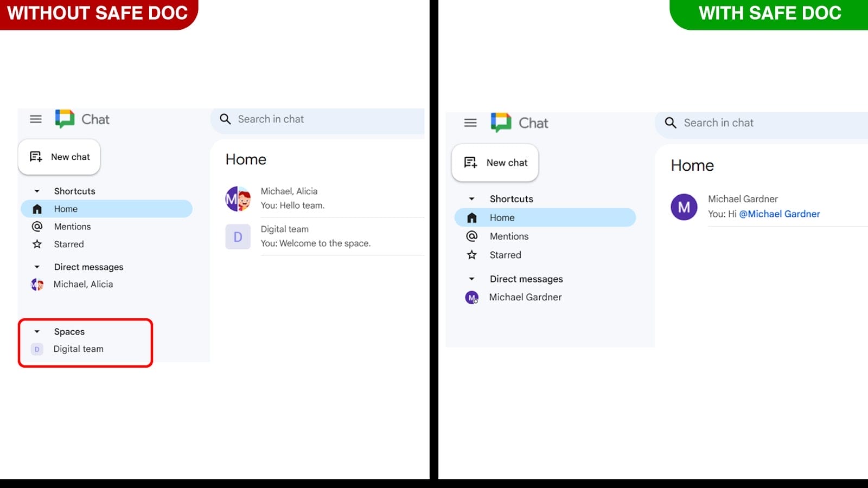Collapse the Shortcuts section
The width and height of the screenshot is (868, 488).
tap(36, 191)
